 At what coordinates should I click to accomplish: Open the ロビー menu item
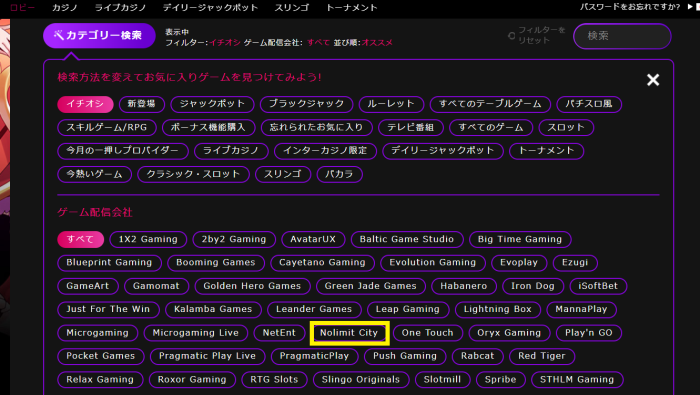coord(22,8)
